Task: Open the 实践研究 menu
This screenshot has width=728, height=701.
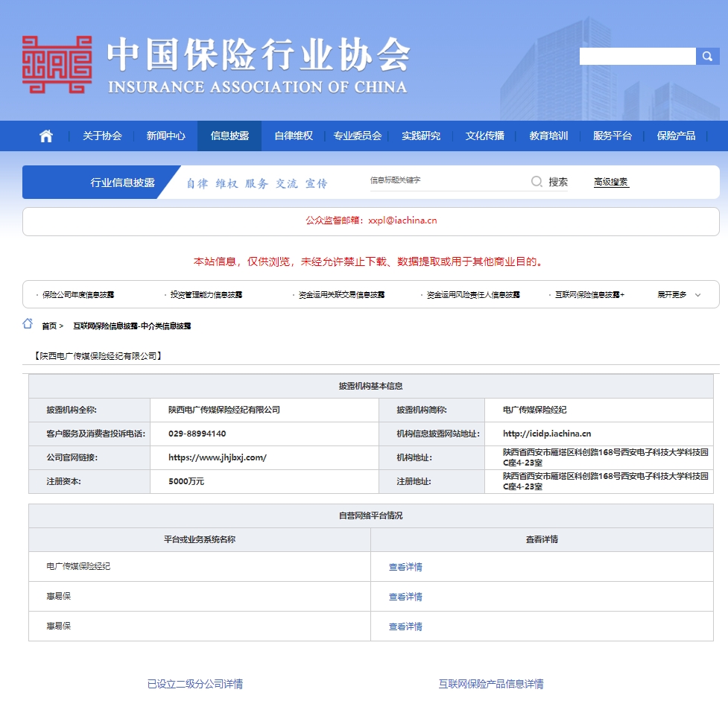Action: pos(421,136)
